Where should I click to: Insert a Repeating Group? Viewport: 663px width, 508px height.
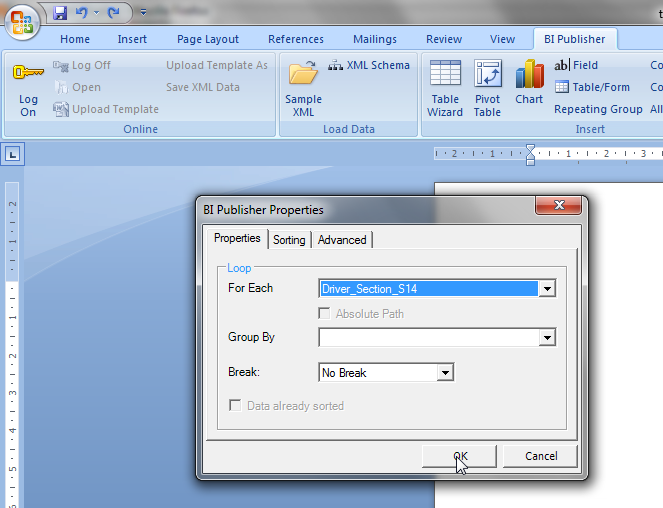coord(598,109)
